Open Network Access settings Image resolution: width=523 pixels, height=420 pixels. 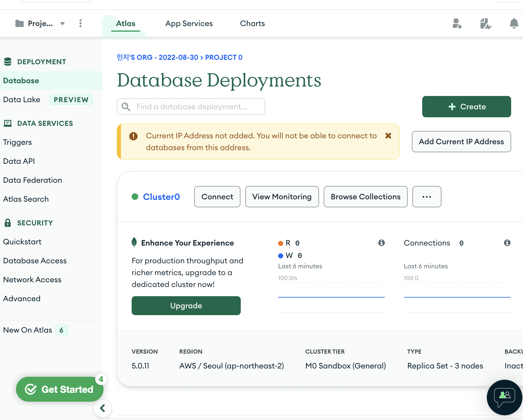click(32, 280)
